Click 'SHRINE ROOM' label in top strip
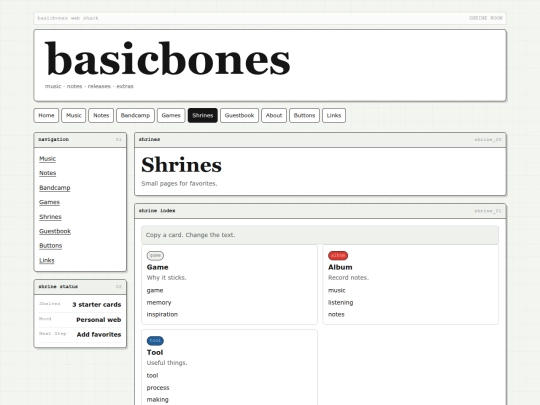The height and width of the screenshot is (405, 540). tap(486, 18)
